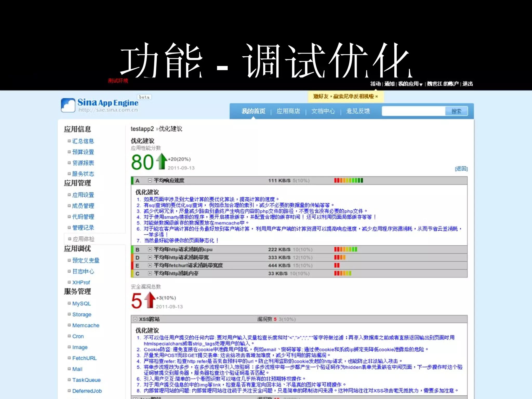This screenshot has width=532, height=399.
Task: Click the Sina App Engine logo
Action: tap(100, 105)
